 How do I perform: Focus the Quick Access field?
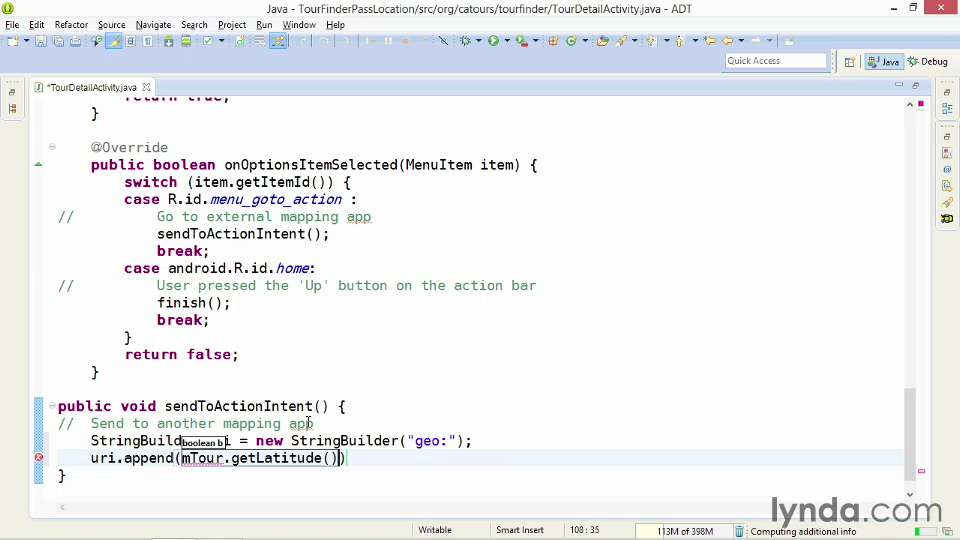click(x=775, y=61)
